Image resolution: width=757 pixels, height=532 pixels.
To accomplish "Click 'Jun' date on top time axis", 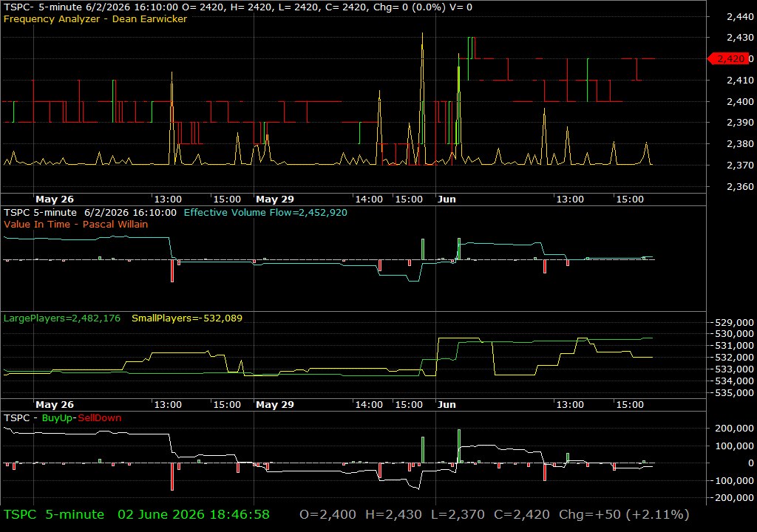I will point(447,199).
